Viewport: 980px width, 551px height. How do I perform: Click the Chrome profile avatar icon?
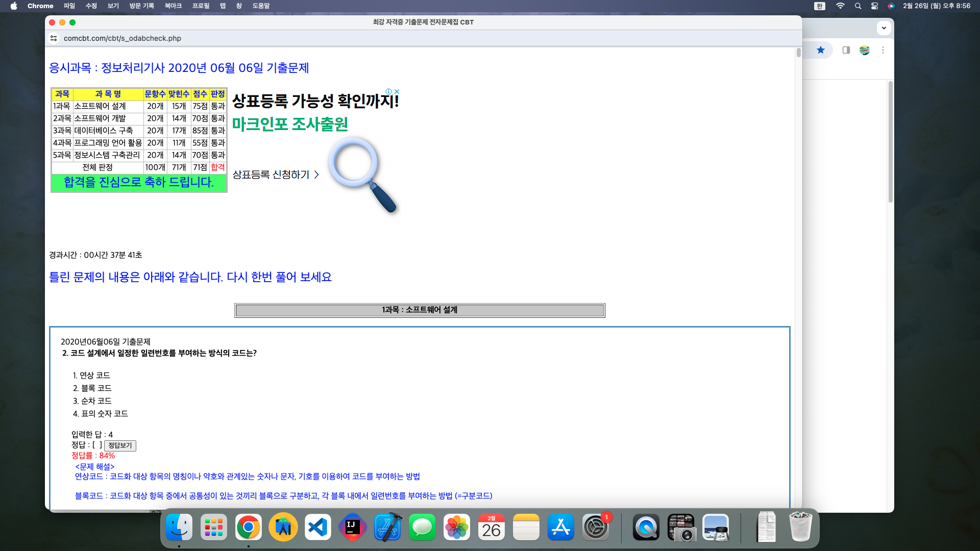coord(864,50)
